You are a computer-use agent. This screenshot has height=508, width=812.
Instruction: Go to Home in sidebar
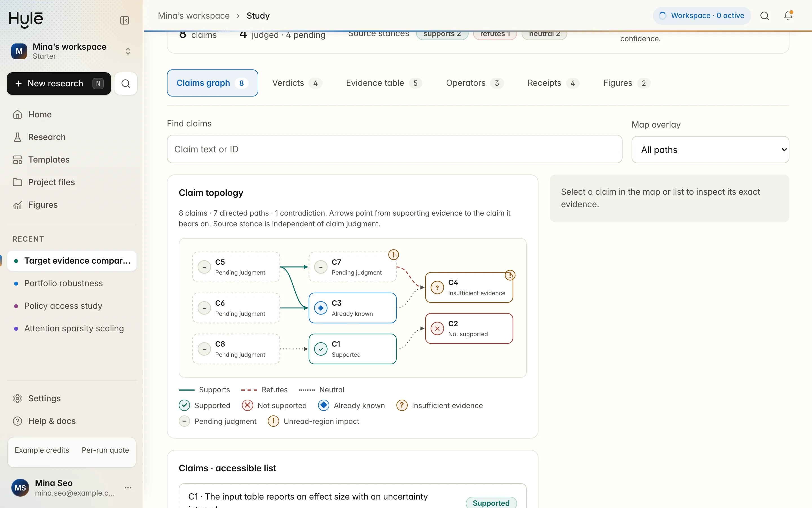[72, 115]
